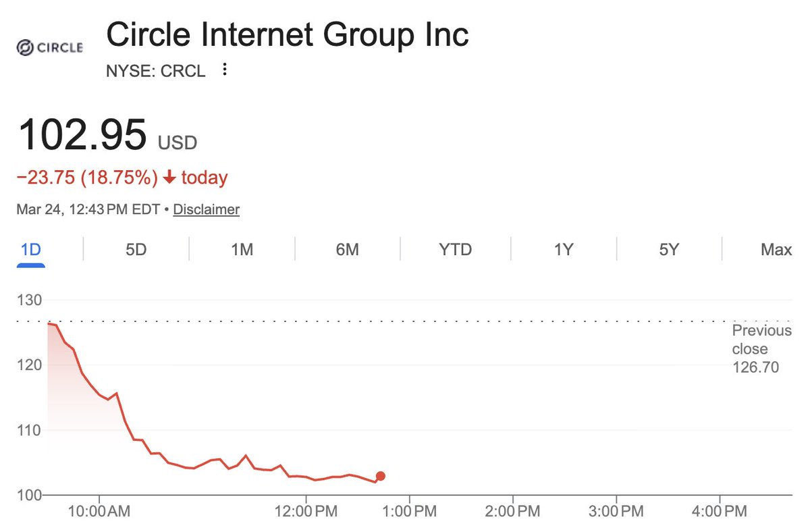The width and height of the screenshot is (810, 532).
Task: Click the NYSE: CRCL ticker label
Action: [x=156, y=70]
